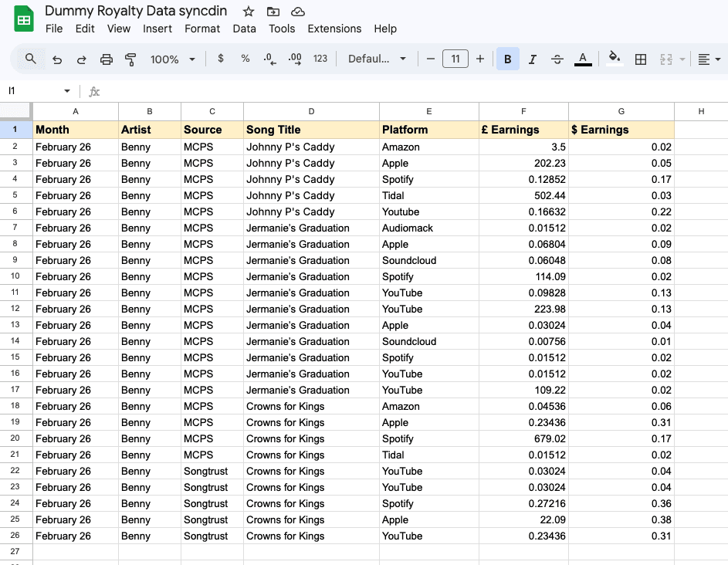Star the Dummy Royalty Data document
The image size is (728, 565).
point(249,12)
